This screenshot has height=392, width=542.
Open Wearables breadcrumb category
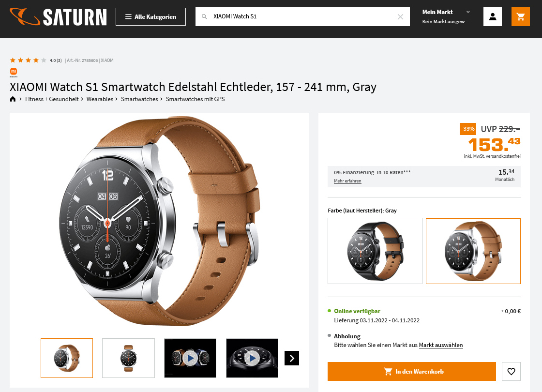100,99
